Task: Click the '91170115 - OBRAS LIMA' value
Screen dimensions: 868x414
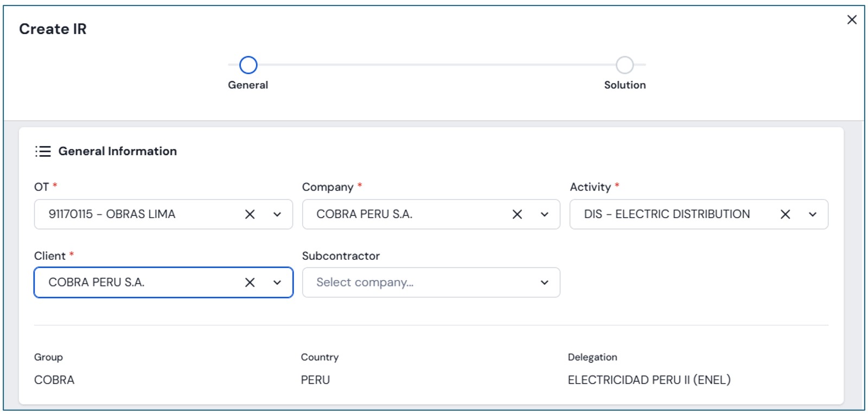Action: (112, 214)
